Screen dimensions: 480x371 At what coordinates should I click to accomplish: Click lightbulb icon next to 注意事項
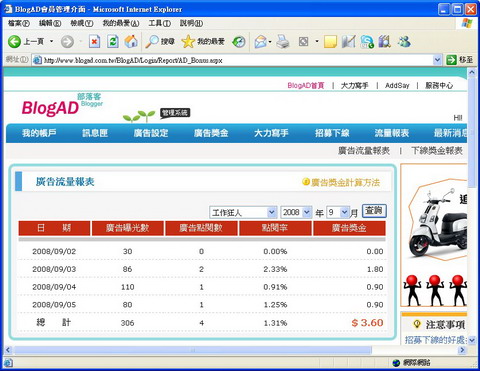click(416, 324)
